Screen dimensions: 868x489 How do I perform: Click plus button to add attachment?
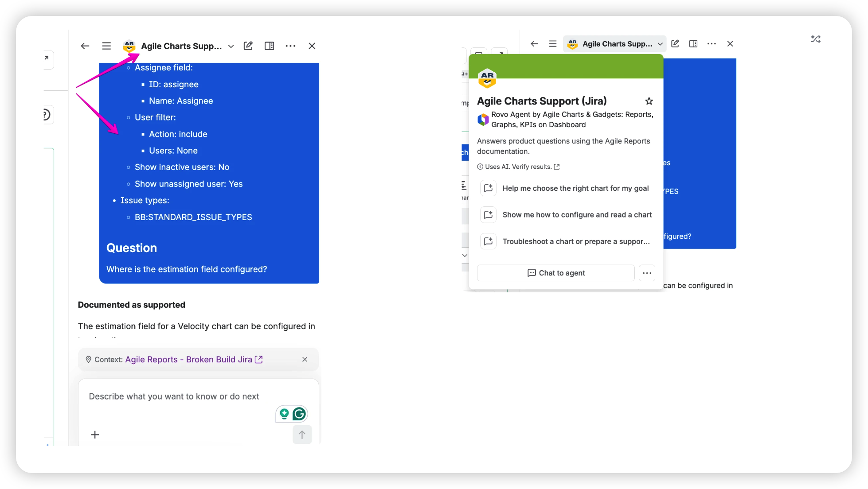[95, 435]
